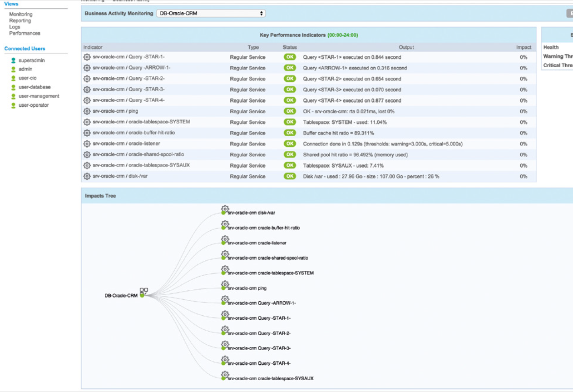Click DB-Oracle-CRM label in Impacts Tree
Viewport: 573px width, 392px height.
point(121,296)
